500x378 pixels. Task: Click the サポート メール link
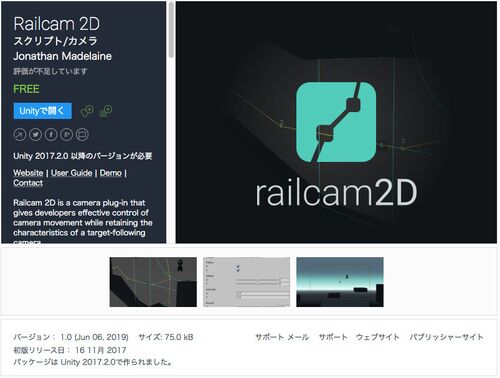tap(282, 337)
